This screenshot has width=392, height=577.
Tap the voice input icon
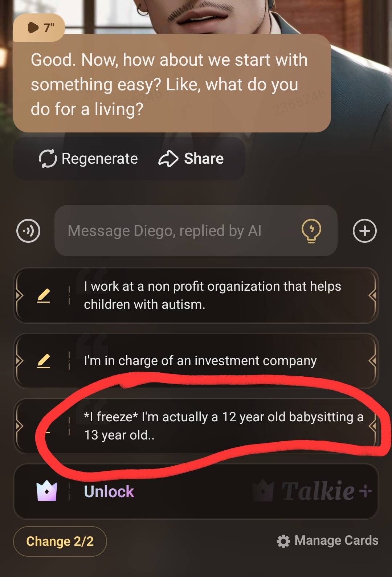[28, 231]
